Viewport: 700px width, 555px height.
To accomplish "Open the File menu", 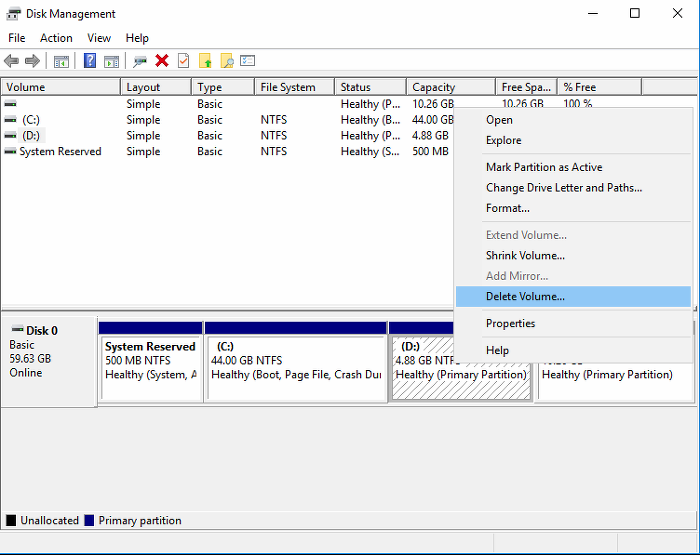I will coord(17,38).
